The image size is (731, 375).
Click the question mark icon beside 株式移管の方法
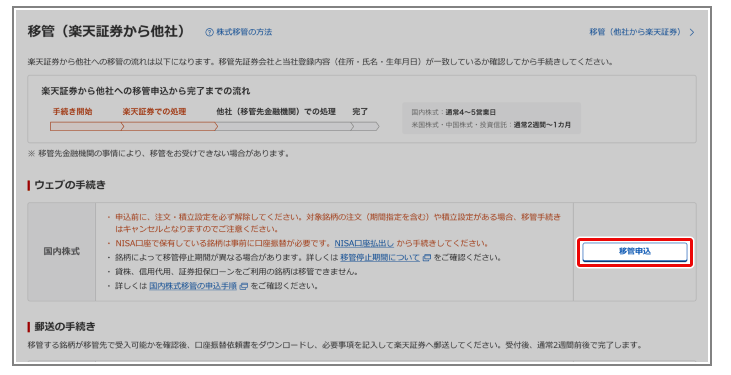[209, 32]
